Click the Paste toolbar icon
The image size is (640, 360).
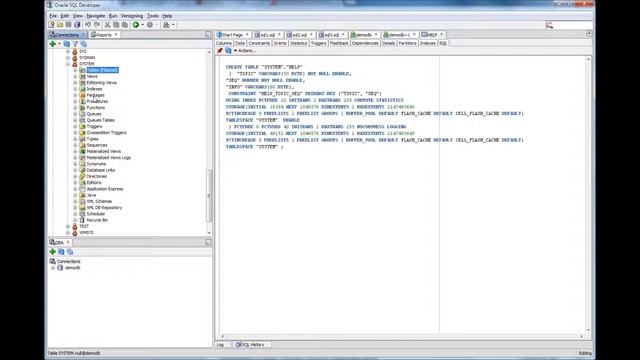click(124, 25)
